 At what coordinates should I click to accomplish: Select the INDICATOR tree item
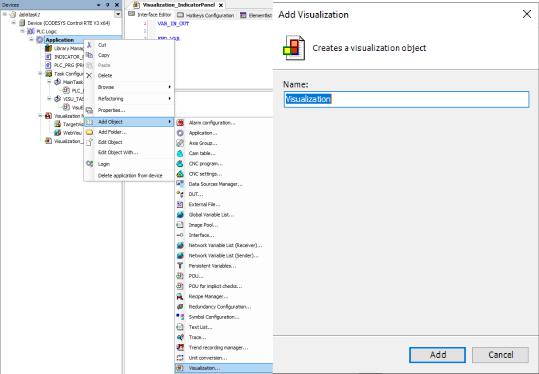(64, 56)
